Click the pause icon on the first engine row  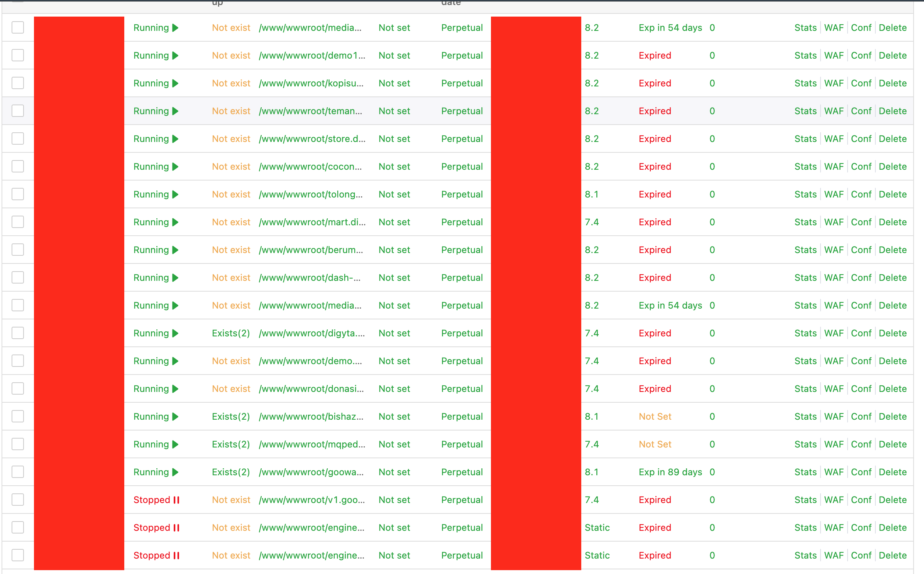(177, 527)
